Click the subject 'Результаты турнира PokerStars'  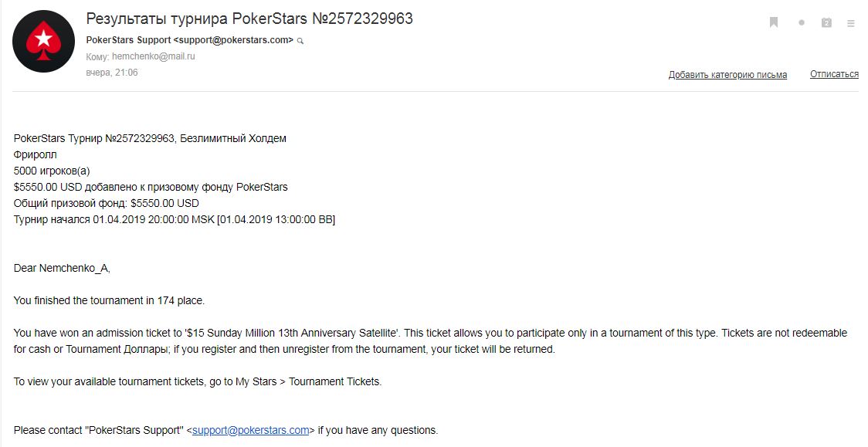point(196,19)
